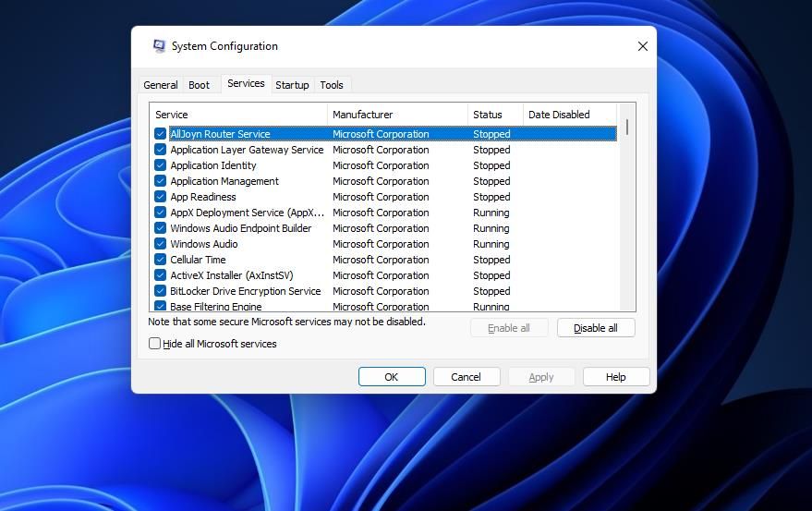This screenshot has width=812, height=511.
Task: Click Running status of AppX Deployment row
Action: pyautogui.click(x=491, y=213)
